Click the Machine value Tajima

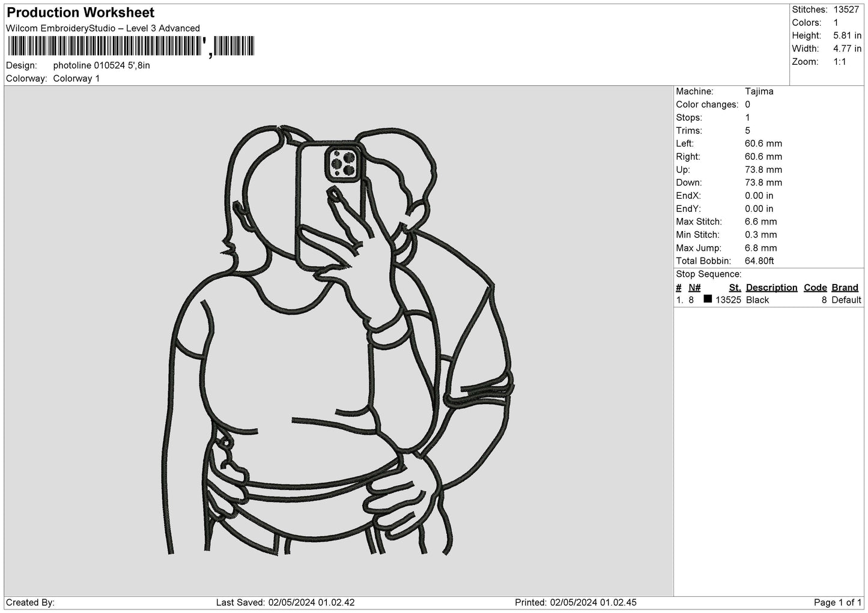coord(759,91)
